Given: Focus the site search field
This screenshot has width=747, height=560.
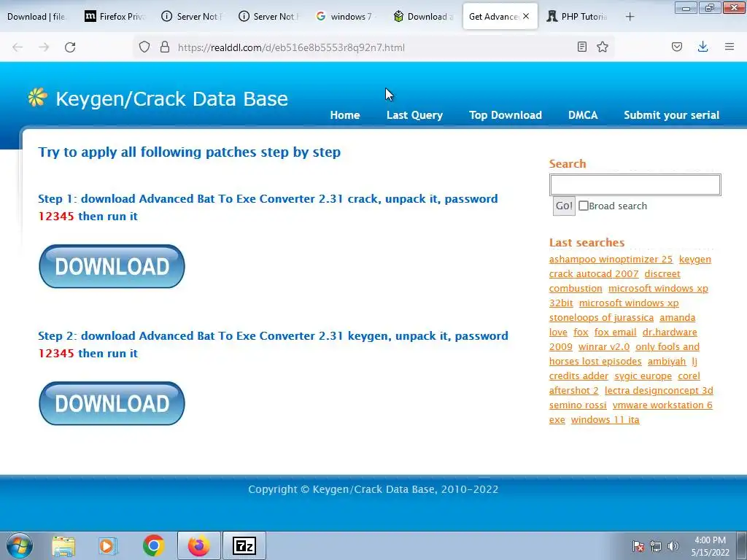Looking at the screenshot, I should coord(635,184).
